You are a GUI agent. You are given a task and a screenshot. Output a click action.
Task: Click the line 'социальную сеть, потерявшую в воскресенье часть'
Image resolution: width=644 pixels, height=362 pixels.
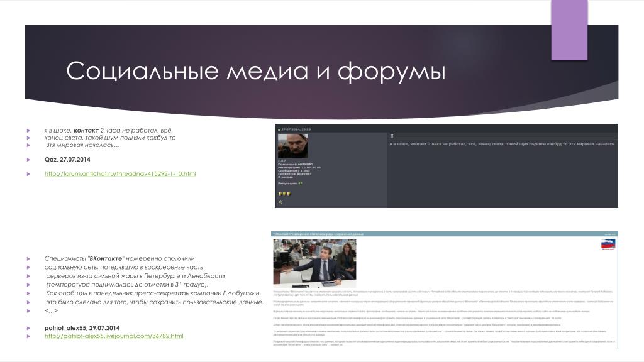[123, 267]
